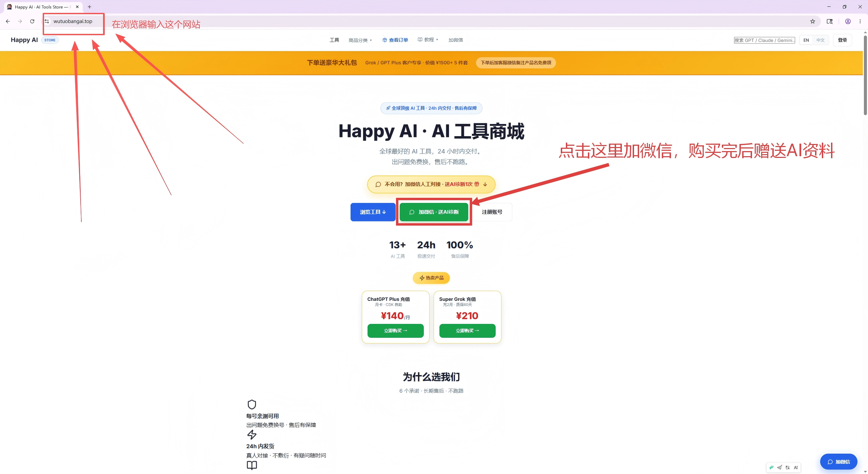Viewport: 868px width, 474px height.
Task: Click the scrollbar down arrow
Action: (865, 471)
